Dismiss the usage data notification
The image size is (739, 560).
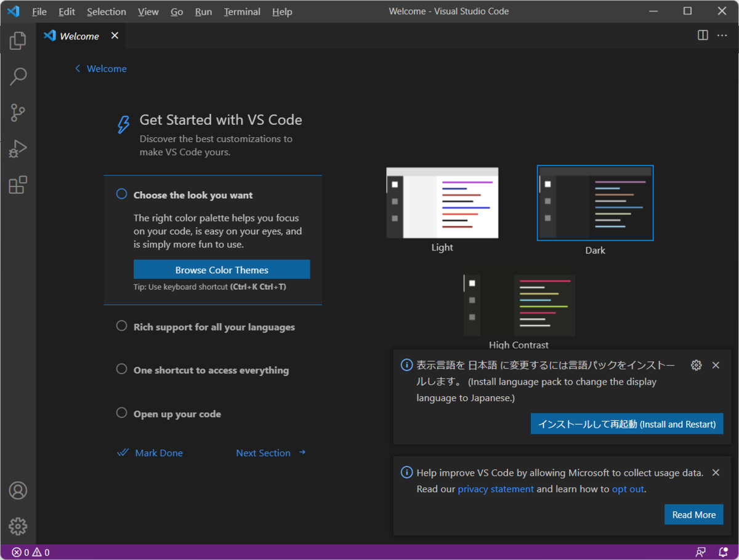click(716, 473)
